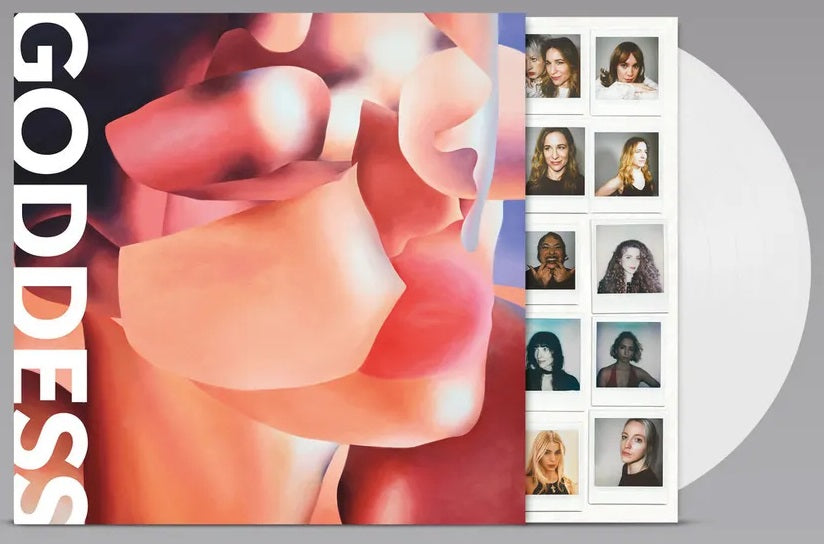824x544 pixels.
Task: Click the polaroid of woman with long curly hair
Action: [627, 262]
